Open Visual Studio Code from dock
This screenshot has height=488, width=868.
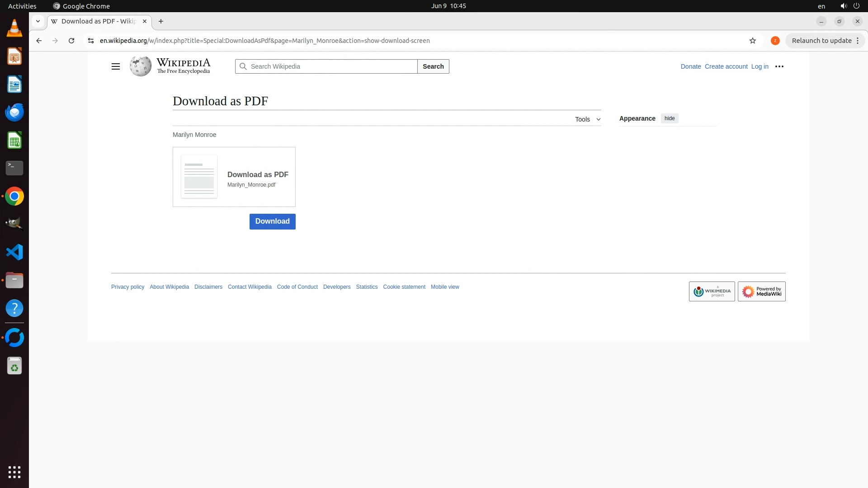pyautogui.click(x=14, y=252)
